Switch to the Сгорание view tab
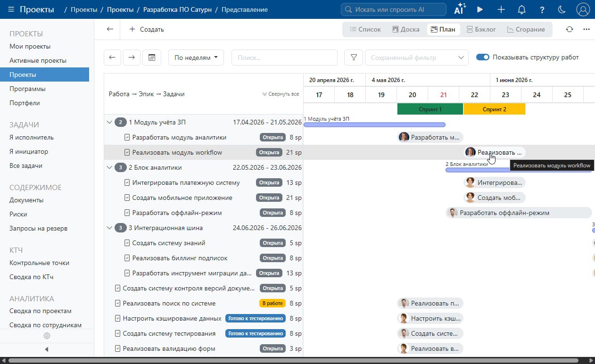Image resolution: width=595 pixels, height=364 pixels. point(526,29)
